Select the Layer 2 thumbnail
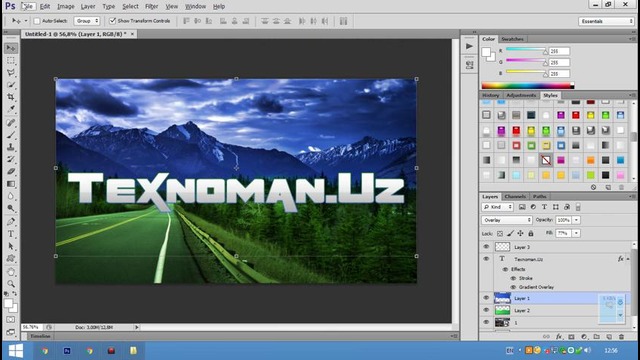 point(502,310)
